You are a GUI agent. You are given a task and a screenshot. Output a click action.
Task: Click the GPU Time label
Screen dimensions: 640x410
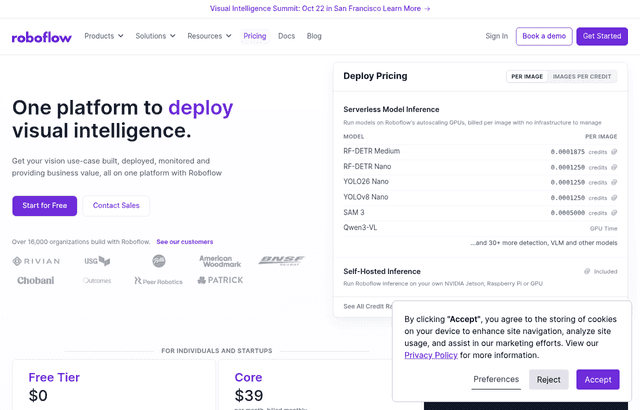(603, 228)
